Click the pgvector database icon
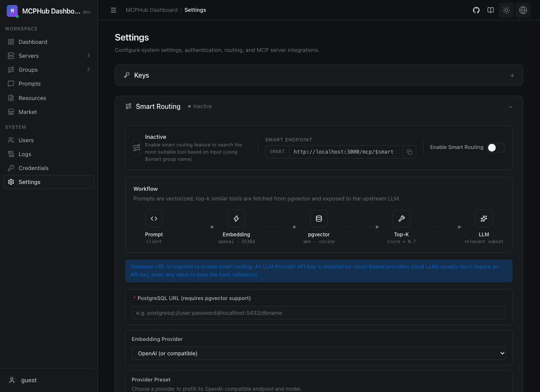The image size is (540, 392). coord(319,219)
